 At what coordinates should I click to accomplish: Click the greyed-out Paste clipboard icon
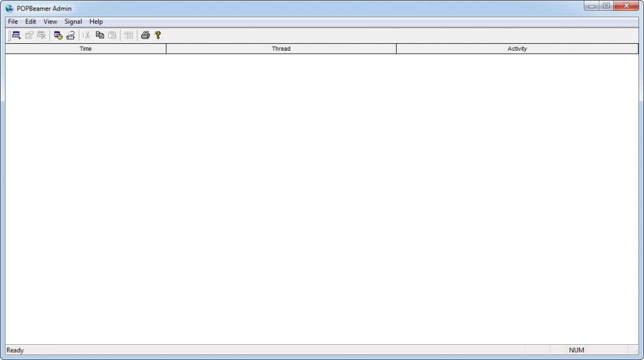112,36
